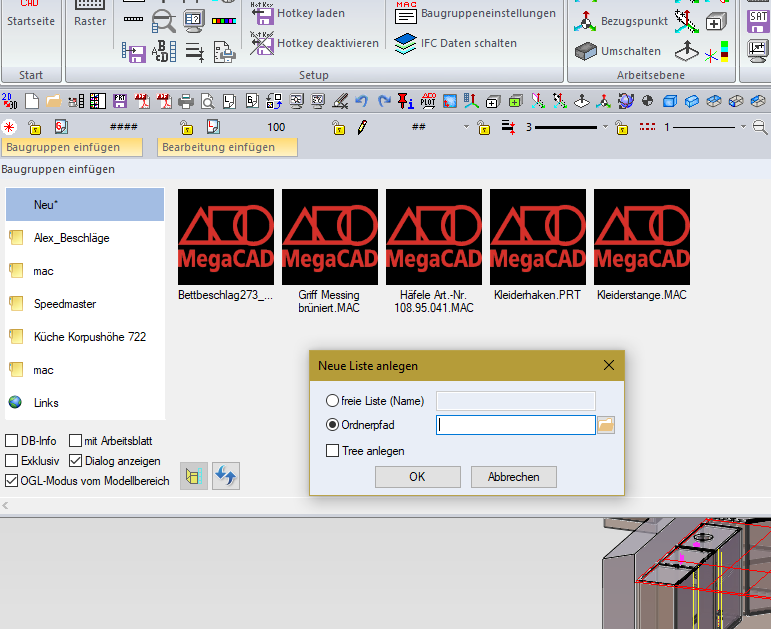Select the 'Neu*' list entry

[85, 205]
